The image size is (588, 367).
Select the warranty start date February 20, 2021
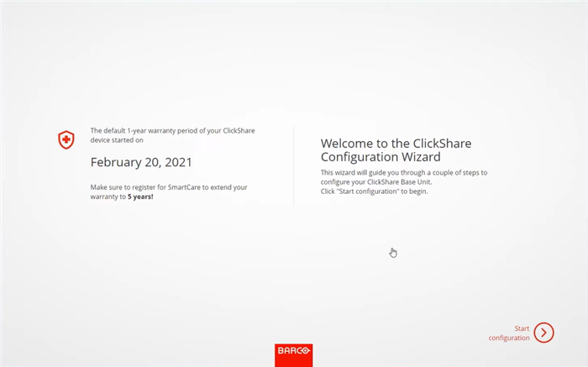pos(140,162)
